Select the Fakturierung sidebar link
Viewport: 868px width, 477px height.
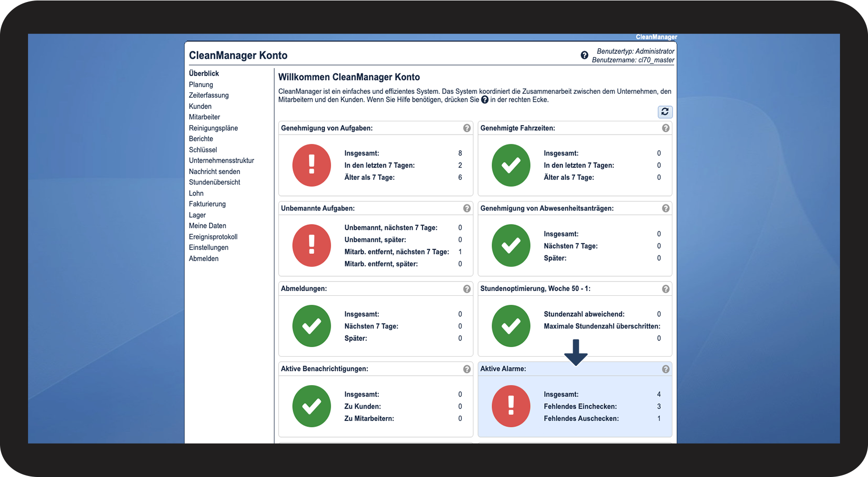(x=207, y=204)
